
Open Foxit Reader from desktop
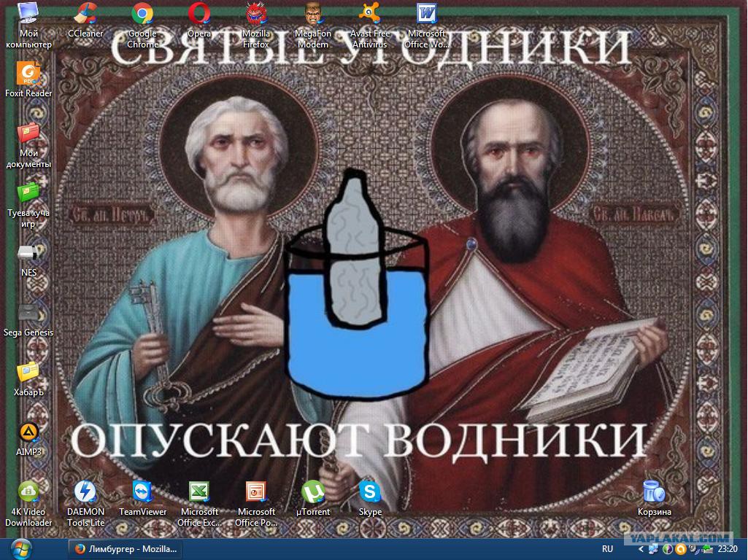[x=28, y=80]
